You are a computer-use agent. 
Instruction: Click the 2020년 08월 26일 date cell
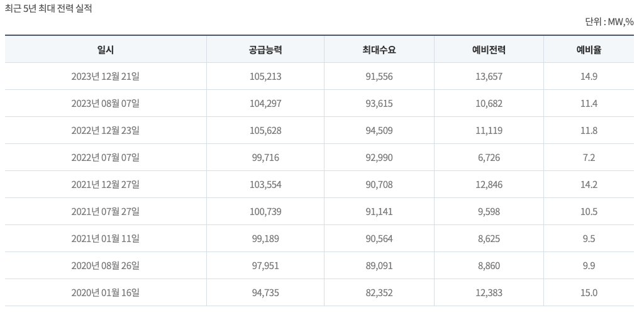106,266
